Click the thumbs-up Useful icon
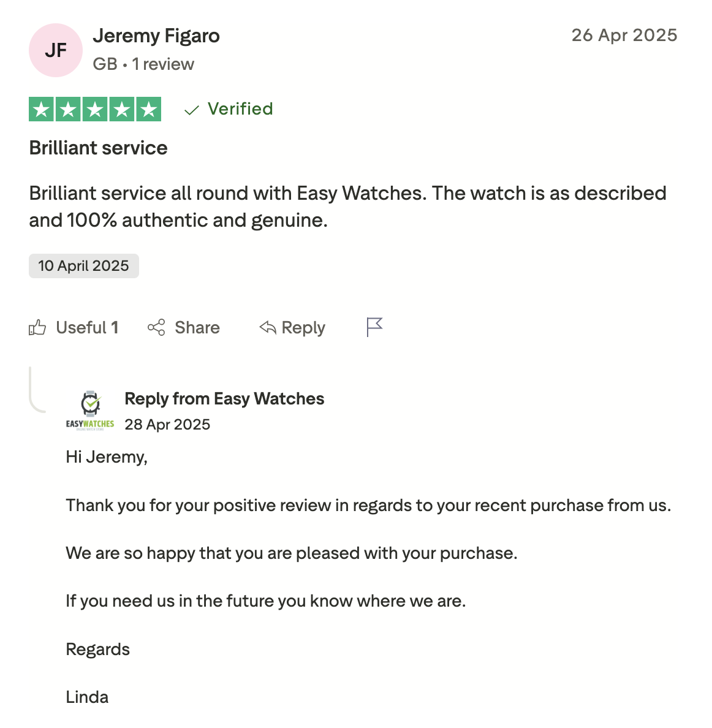The image size is (712, 728). [37, 328]
